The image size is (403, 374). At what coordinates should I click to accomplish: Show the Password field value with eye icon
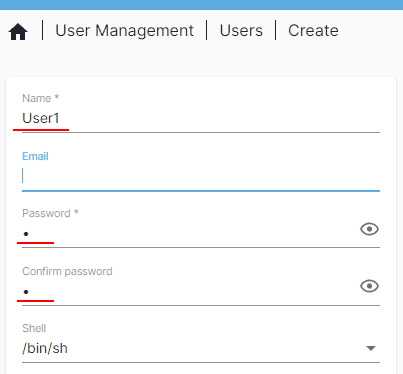click(x=369, y=229)
